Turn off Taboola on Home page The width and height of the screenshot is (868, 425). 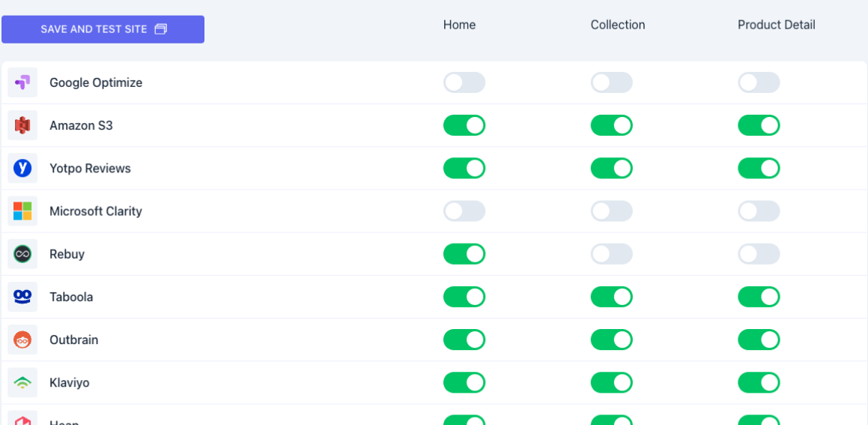tap(464, 297)
